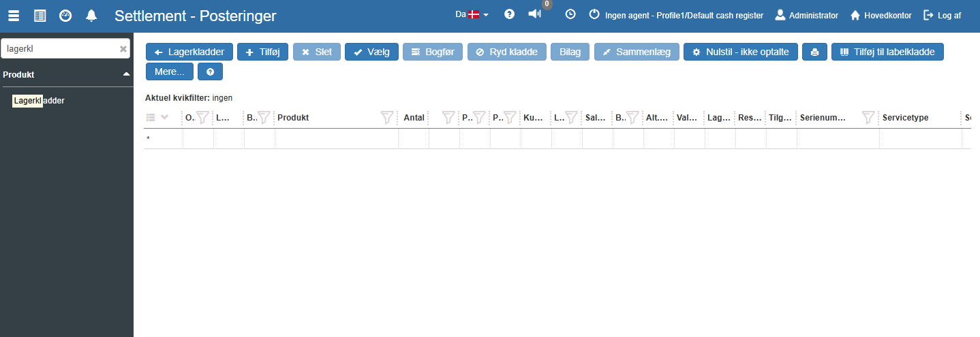Open notifications bell icon
The height and width of the screenshot is (337, 980).
tap(91, 15)
